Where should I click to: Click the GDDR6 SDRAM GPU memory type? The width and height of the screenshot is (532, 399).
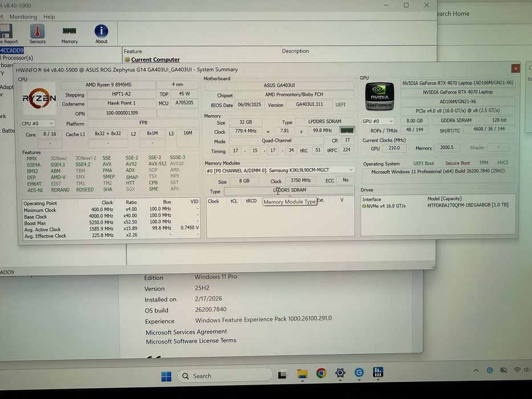456,120
